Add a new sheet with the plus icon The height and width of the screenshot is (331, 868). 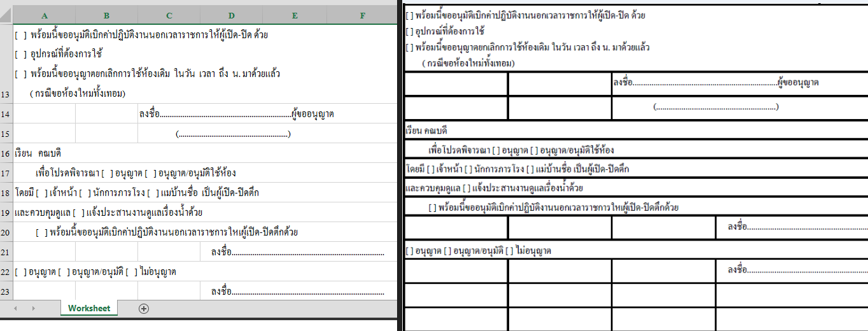point(144,309)
